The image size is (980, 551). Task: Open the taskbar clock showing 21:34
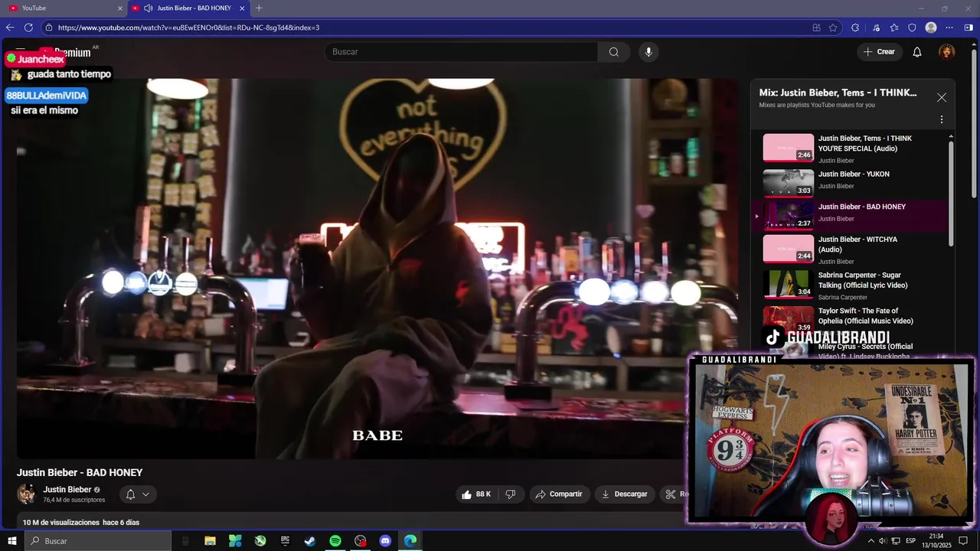[x=936, y=541]
